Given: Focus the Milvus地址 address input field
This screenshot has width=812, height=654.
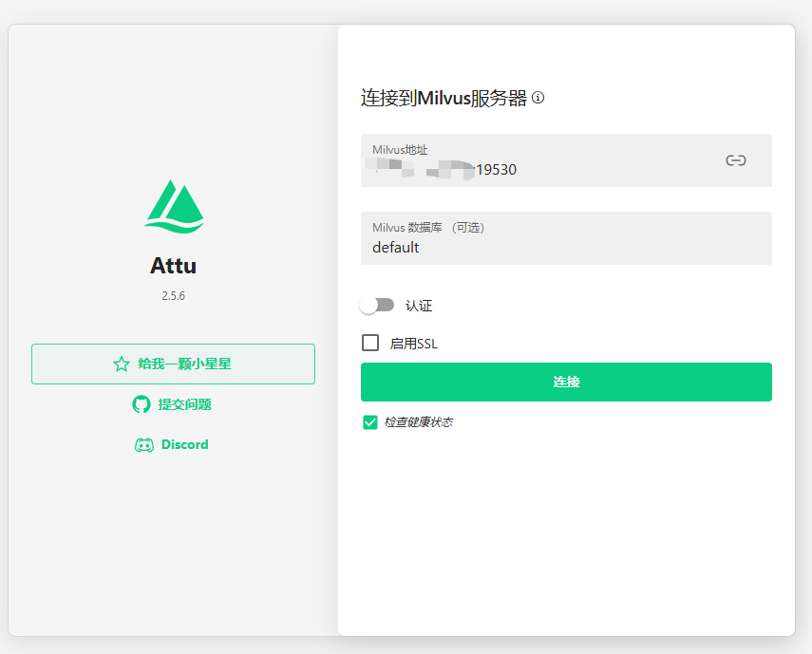Looking at the screenshot, I should [566, 160].
